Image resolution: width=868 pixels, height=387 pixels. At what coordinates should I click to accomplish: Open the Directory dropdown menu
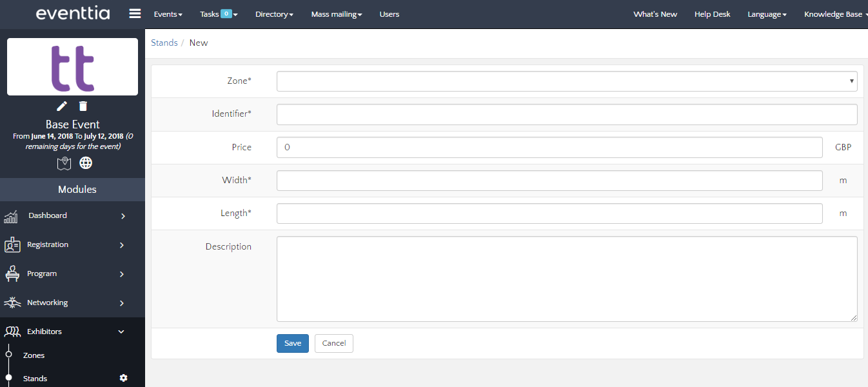coord(274,14)
